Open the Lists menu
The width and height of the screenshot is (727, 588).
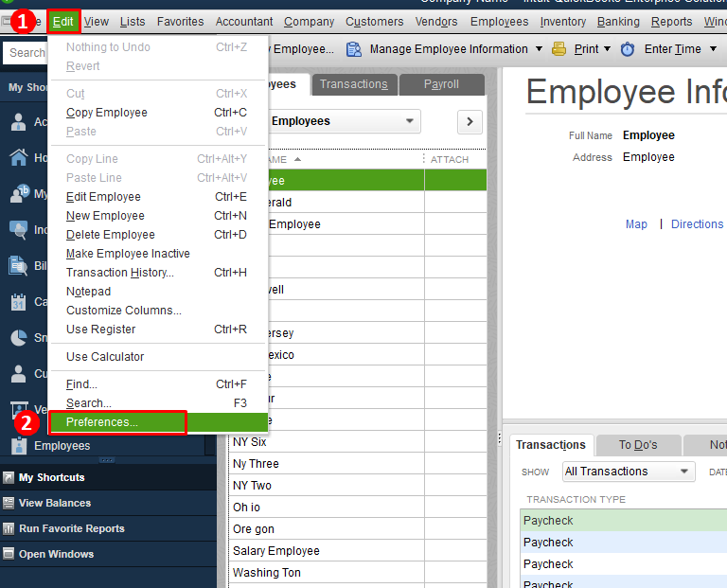[133, 22]
